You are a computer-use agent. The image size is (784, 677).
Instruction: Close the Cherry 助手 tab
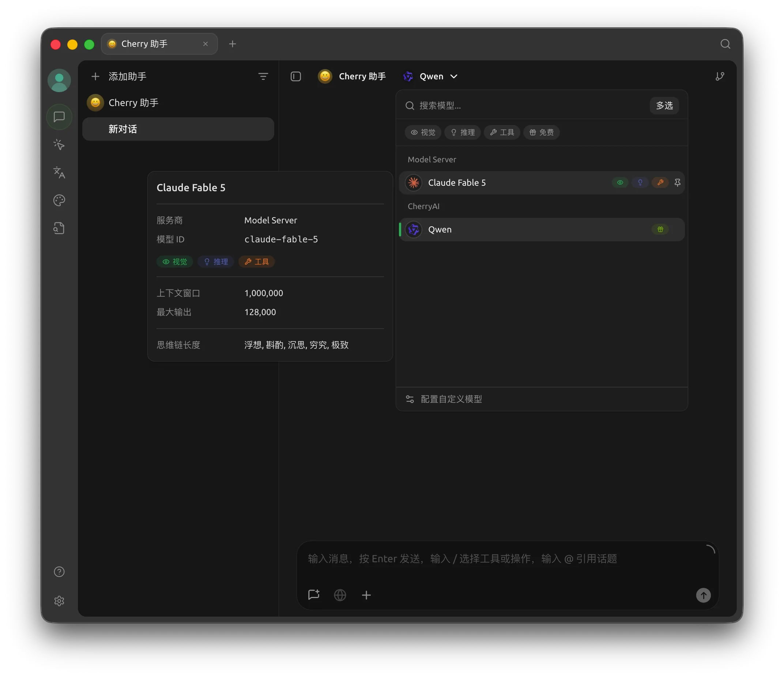(x=206, y=44)
